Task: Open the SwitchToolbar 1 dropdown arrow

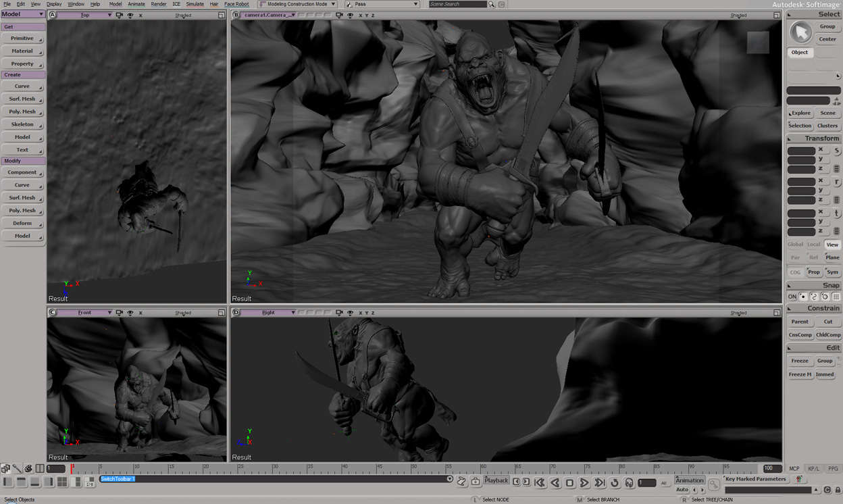Action: 449,479
